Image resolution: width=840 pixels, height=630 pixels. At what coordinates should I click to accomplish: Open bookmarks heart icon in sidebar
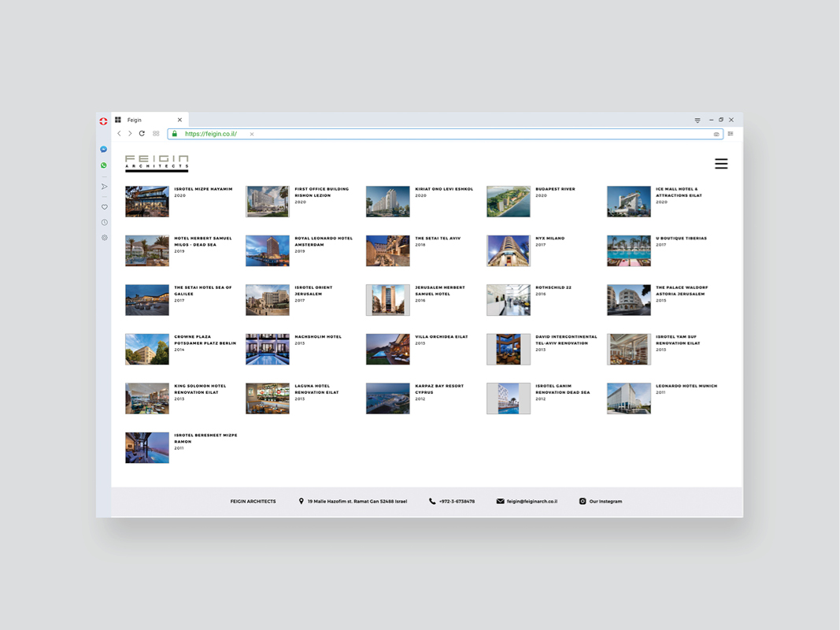pyautogui.click(x=105, y=207)
